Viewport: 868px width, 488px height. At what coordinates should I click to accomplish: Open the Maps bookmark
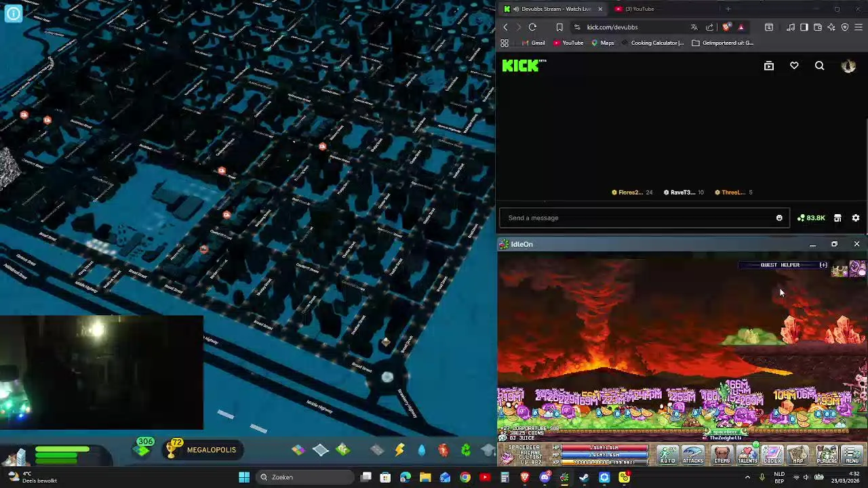[x=602, y=43]
